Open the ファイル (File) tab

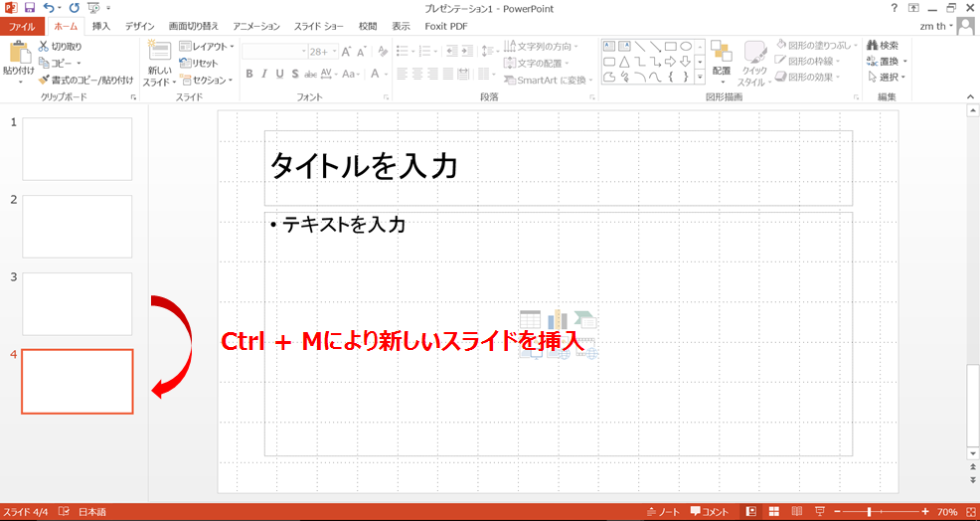[22, 26]
